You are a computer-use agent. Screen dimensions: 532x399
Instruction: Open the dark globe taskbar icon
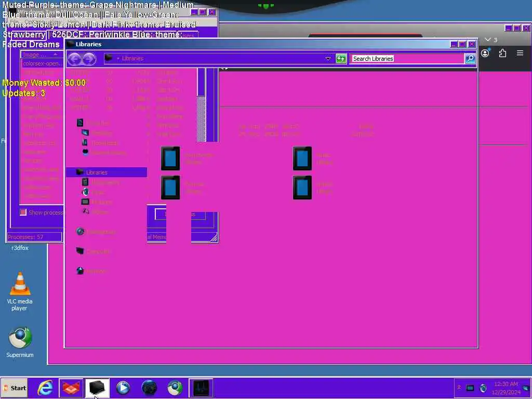point(149,388)
